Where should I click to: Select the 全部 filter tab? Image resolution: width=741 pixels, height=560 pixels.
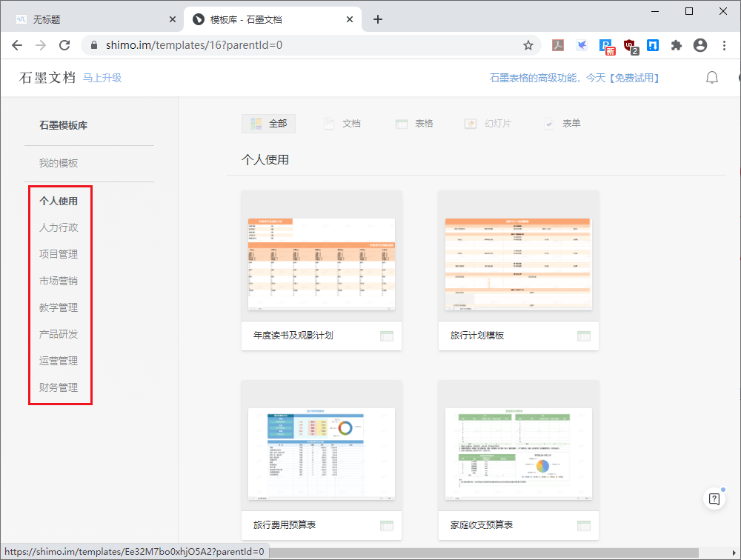pos(268,124)
